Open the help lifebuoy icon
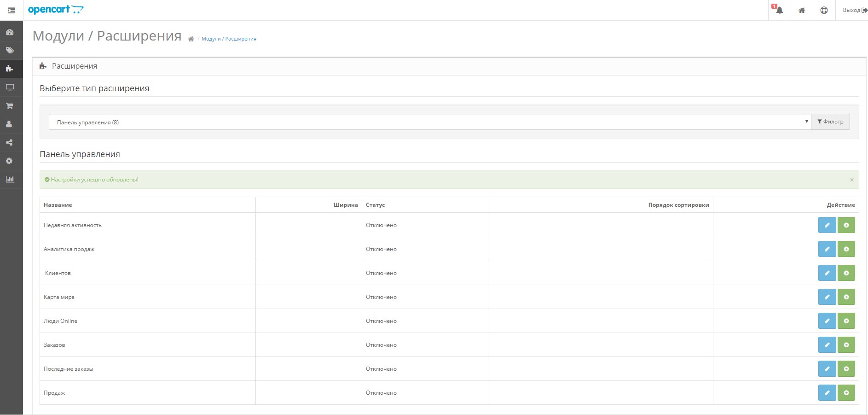Screen dimensions: 868x415 pos(824,10)
